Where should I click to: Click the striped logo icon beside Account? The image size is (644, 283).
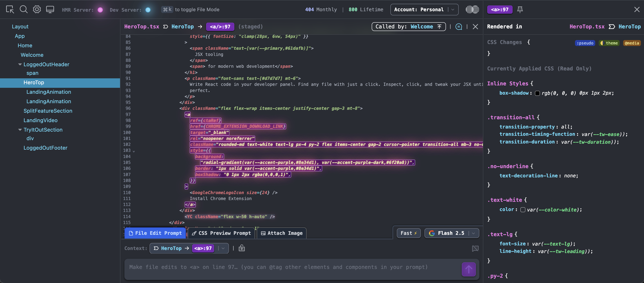click(x=472, y=9)
